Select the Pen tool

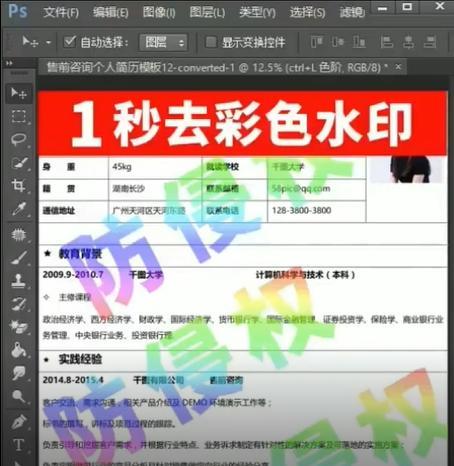pos(19,421)
